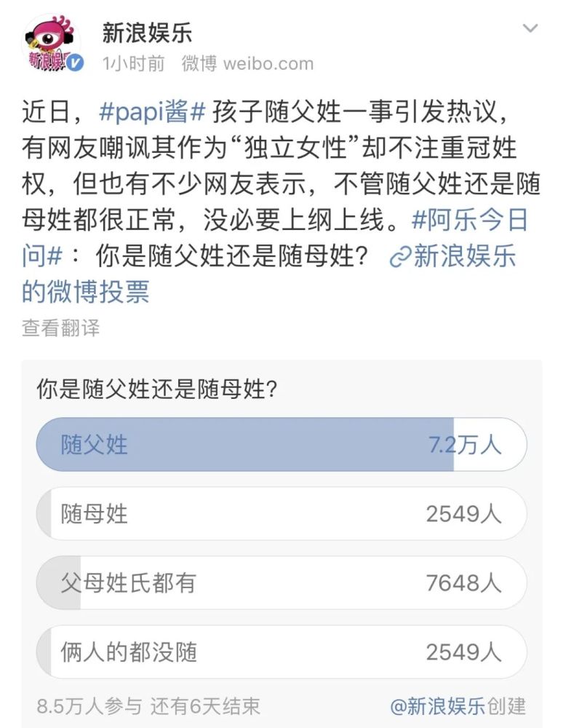The height and width of the screenshot is (728, 563).
Task: Click the 微博 weibo.com source label
Action: coord(247,63)
